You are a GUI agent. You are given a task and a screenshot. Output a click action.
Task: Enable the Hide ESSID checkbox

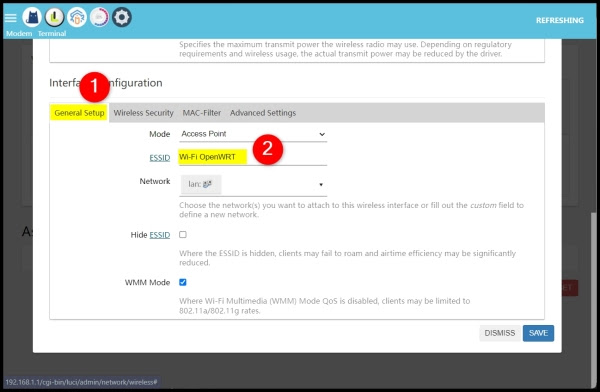pyautogui.click(x=183, y=235)
